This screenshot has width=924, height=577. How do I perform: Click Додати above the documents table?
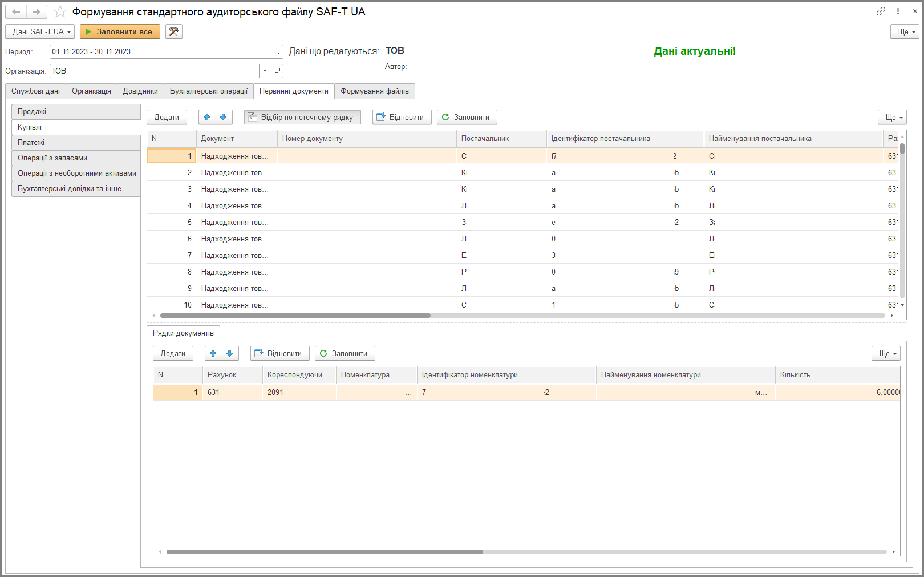click(x=167, y=117)
